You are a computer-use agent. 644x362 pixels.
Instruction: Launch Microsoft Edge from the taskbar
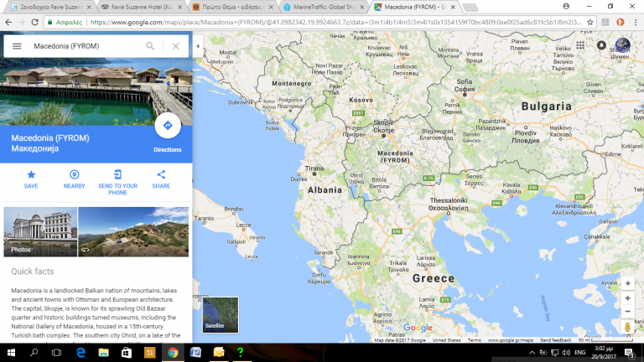point(80,353)
